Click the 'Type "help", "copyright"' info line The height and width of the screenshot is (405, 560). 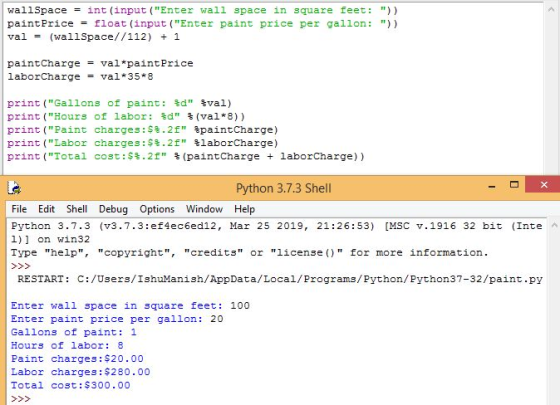pyautogui.click(x=249, y=252)
